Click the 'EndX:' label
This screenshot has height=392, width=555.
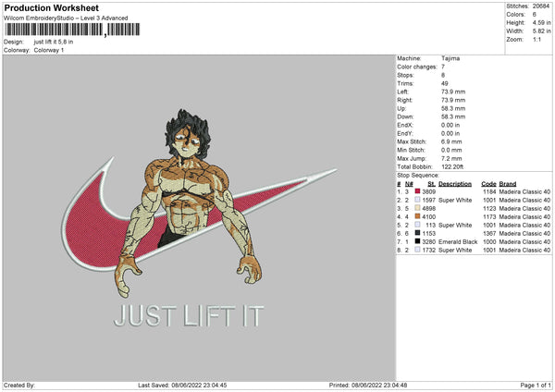pos(405,125)
